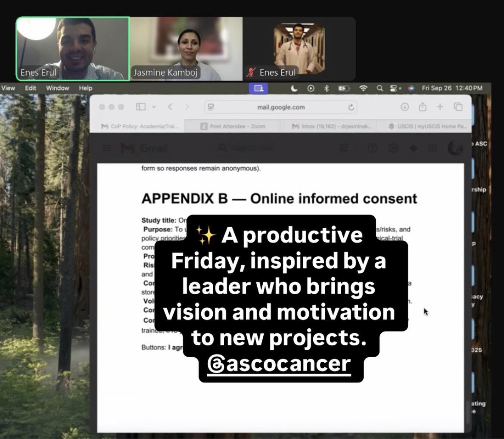Click the muted microphone icon on Enes Erul

pos(250,72)
